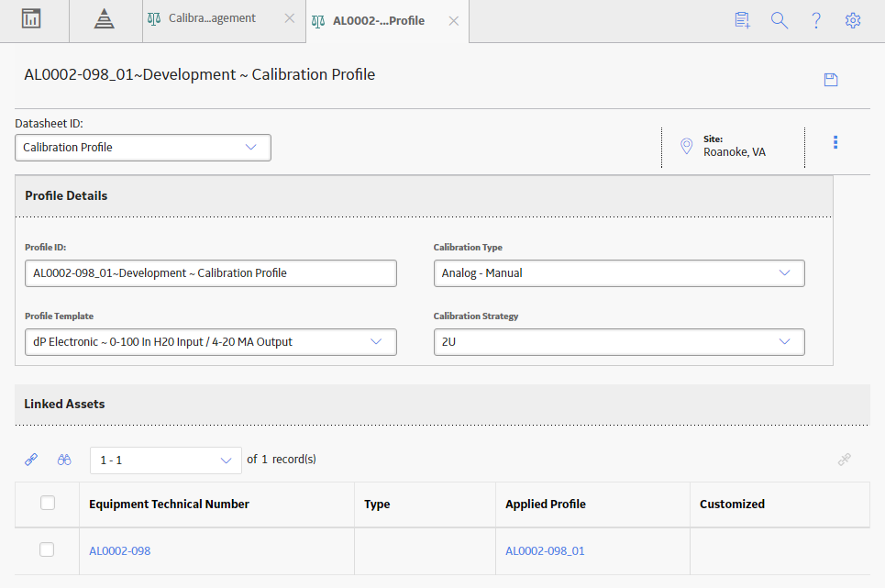Image resolution: width=885 pixels, height=588 pixels.
Task: Check the select-all checkbox in the table header
Action: (x=48, y=503)
